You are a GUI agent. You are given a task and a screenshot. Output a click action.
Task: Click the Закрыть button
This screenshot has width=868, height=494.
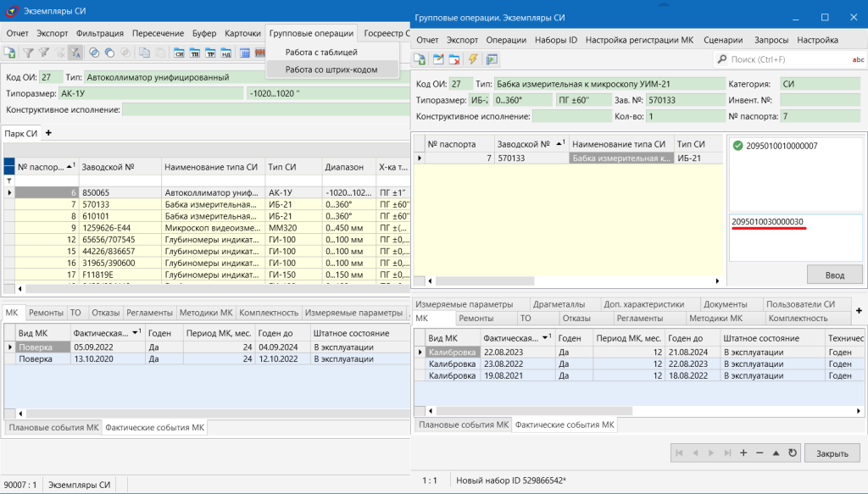pyautogui.click(x=832, y=453)
